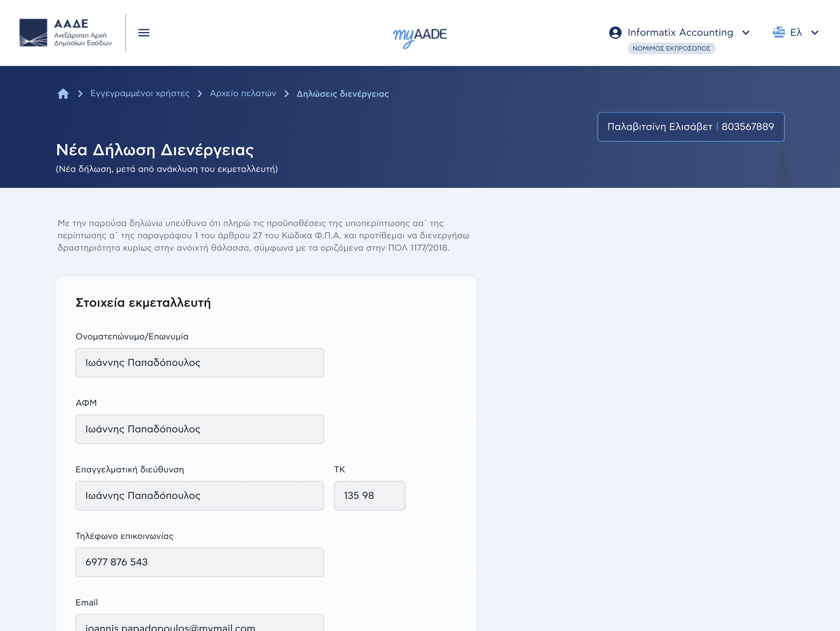Click the Ονοματεπώνυμο/Επωνυμία input field

coord(199,363)
